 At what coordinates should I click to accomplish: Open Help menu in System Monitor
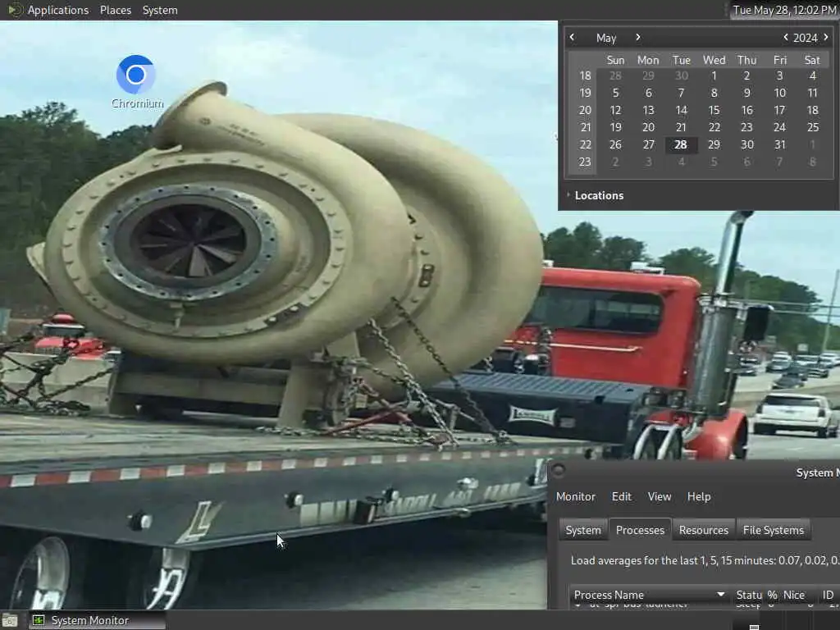[x=699, y=496]
